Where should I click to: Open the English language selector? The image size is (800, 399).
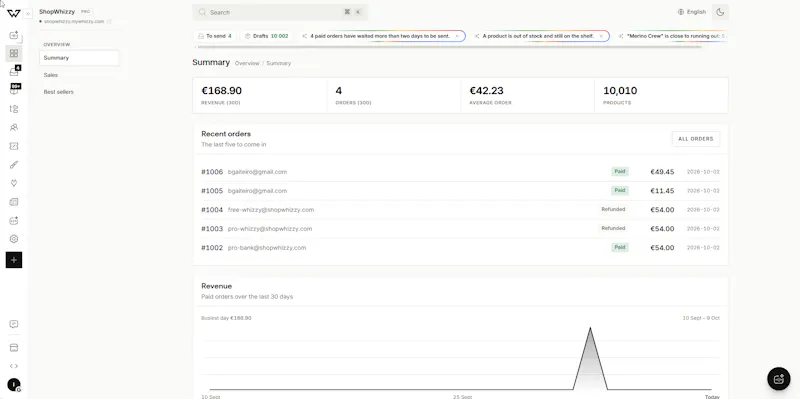coord(692,12)
